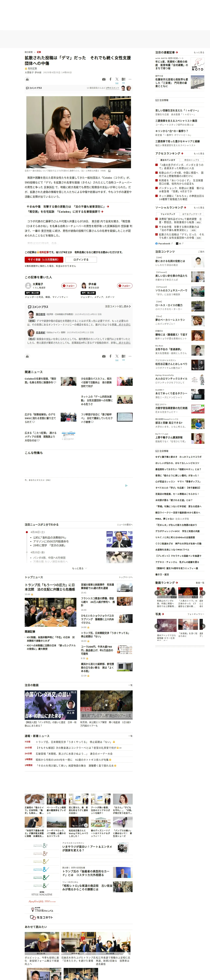Click next arrow in 写真 carousel
Viewport: 210px width, 980px height.
click(203, 626)
